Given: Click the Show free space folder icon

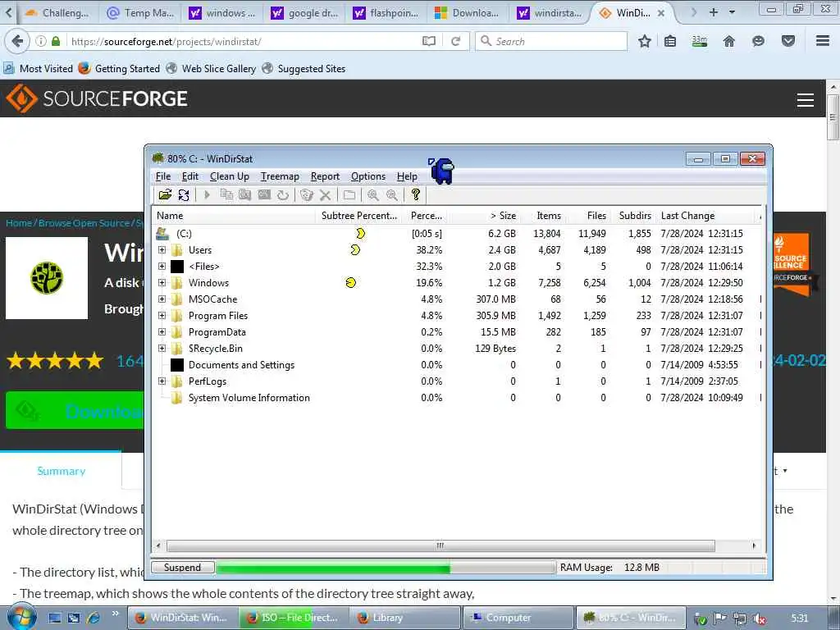Looking at the screenshot, I should point(349,194).
